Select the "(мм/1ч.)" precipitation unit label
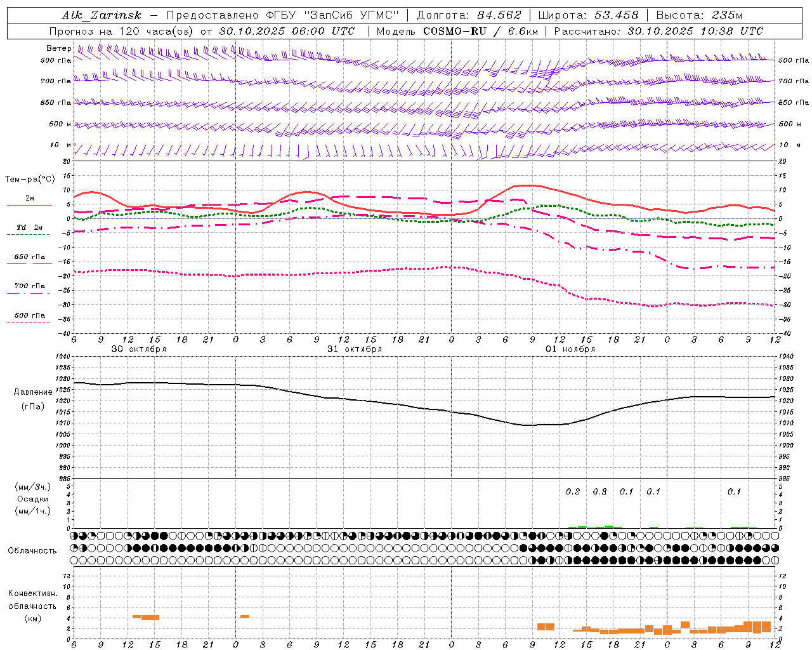Viewport: 812px width, 650px height. [x=33, y=511]
